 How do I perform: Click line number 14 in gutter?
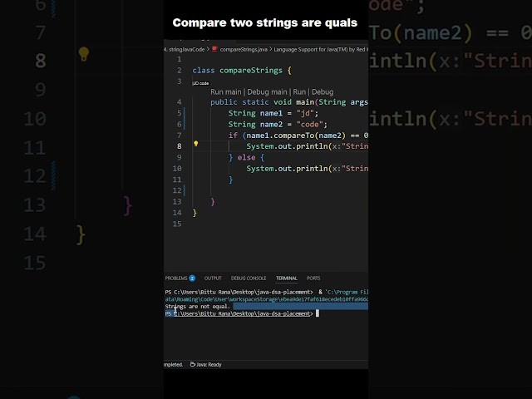[x=177, y=213]
